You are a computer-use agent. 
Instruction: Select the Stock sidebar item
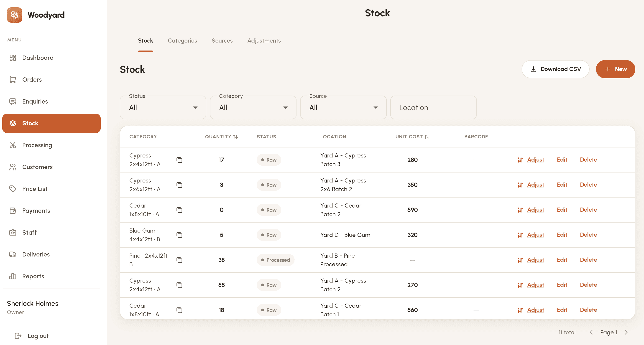51,123
